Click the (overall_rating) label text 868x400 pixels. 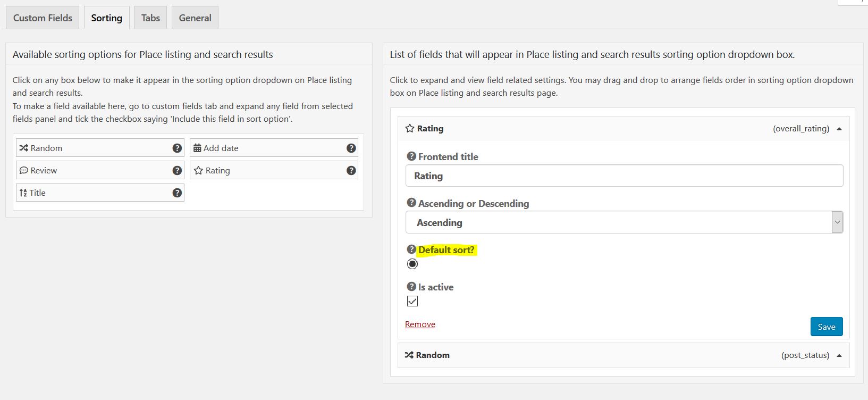pos(801,128)
